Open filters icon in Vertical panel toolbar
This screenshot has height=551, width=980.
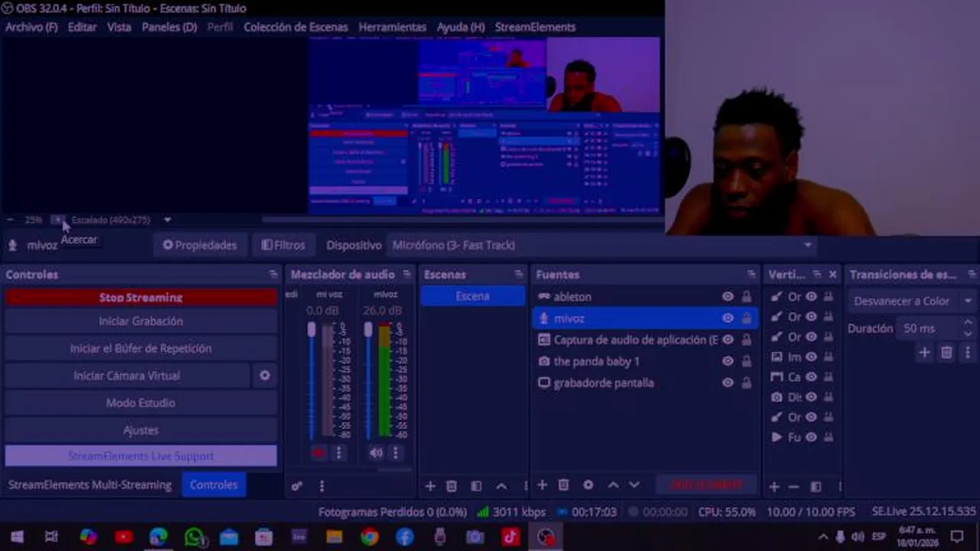click(x=816, y=487)
